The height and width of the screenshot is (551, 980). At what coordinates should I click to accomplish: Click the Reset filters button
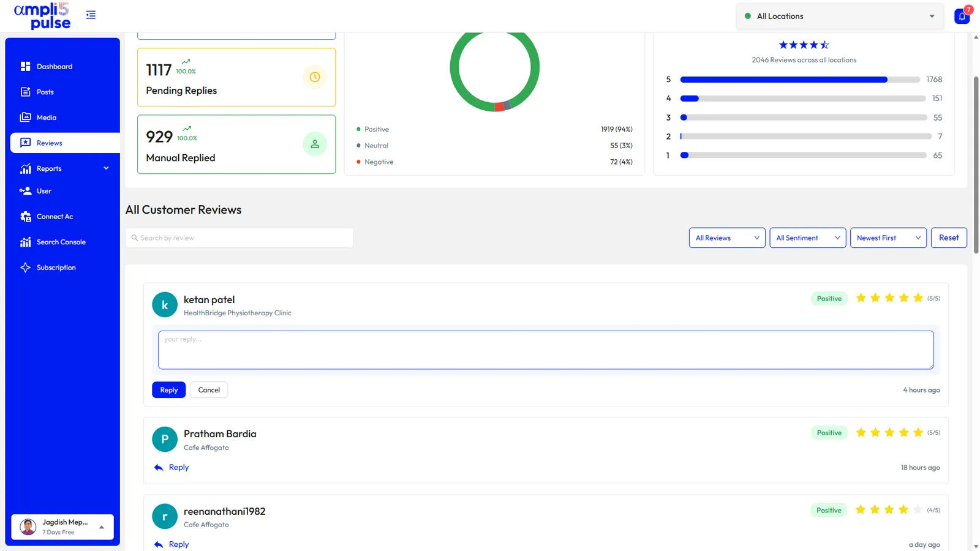pos(949,238)
